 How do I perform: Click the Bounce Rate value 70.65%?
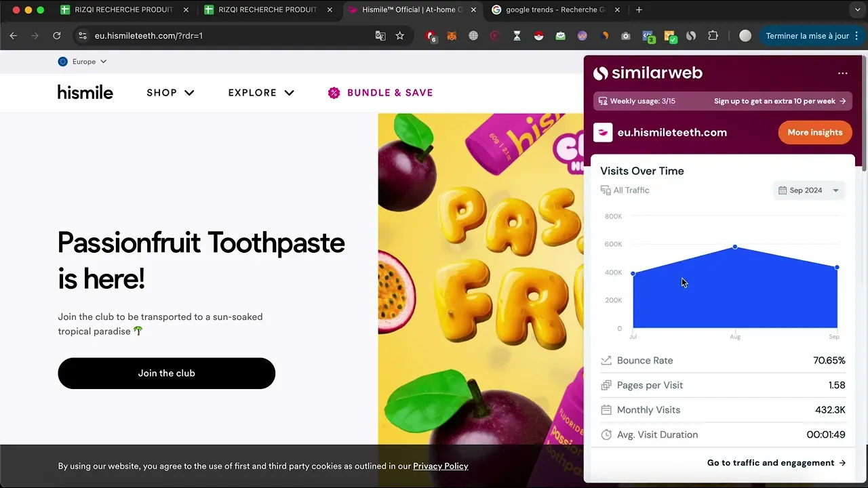pos(829,361)
